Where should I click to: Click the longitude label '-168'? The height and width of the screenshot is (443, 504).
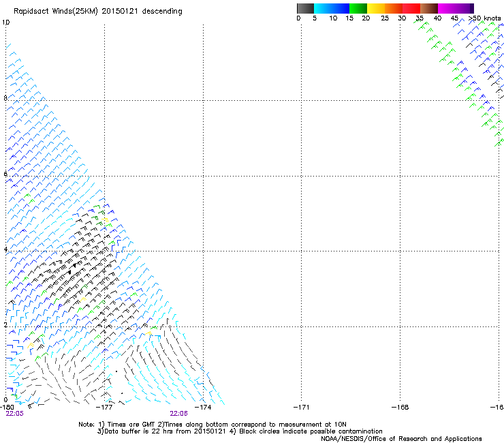point(400,408)
